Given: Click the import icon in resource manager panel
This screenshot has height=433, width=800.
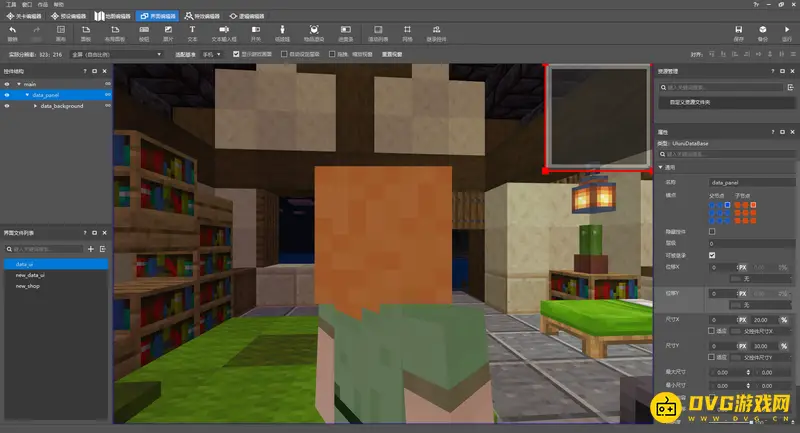Looking at the screenshot, I should click(x=791, y=88).
